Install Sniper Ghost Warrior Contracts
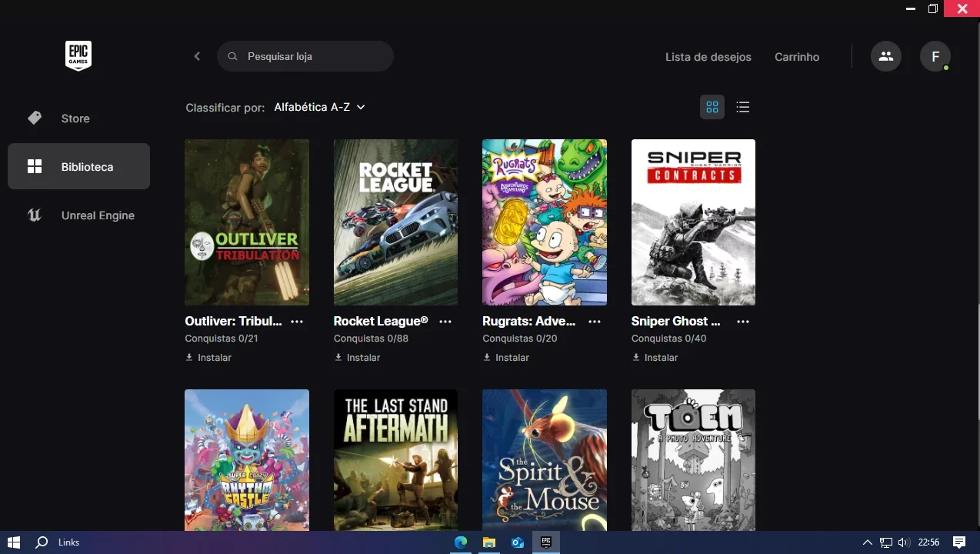The height and width of the screenshot is (554, 980). [x=655, y=357]
